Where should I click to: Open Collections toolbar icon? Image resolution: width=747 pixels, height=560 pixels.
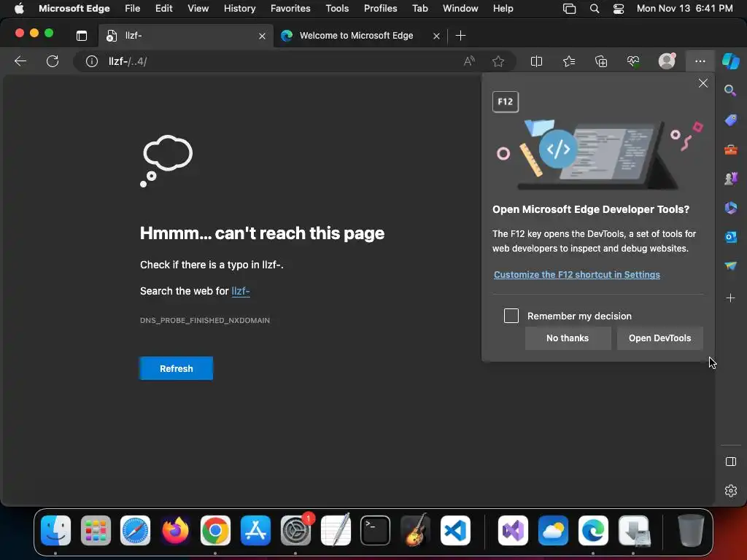pos(601,61)
